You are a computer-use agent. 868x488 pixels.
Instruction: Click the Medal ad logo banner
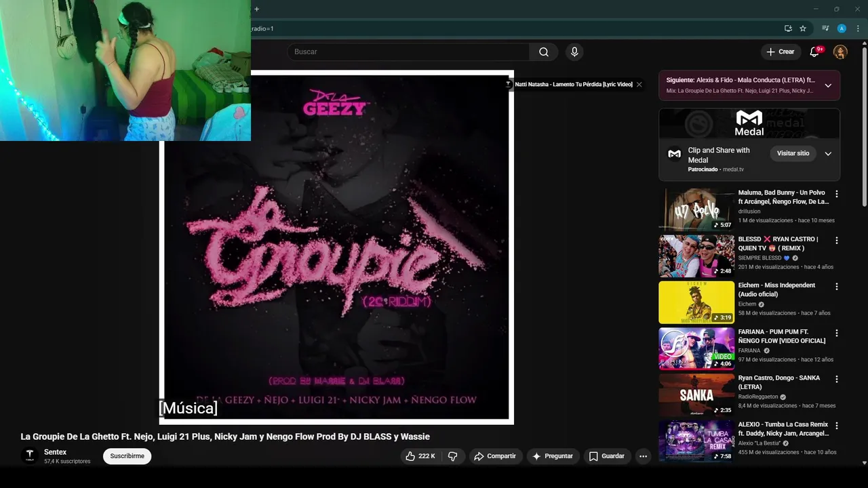tap(749, 123)
